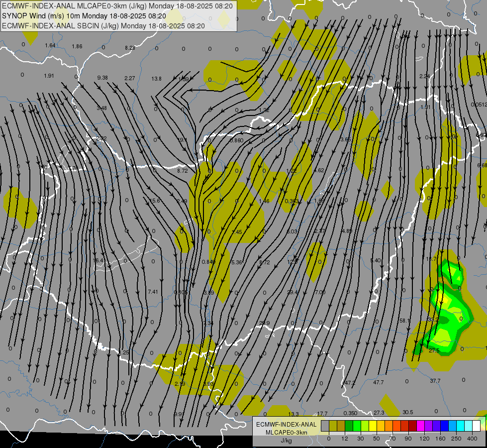The image size is (487, 448).
Task: Click the ECMWF-INDEX-ANAL SBCIN header line
Action: click(103, 26)
